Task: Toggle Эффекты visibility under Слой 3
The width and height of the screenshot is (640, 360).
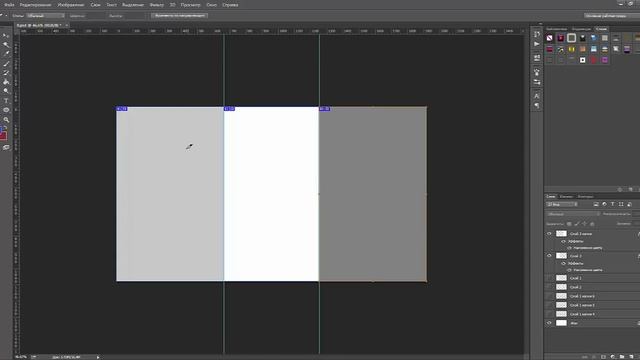Action: [x=563, y=263]
